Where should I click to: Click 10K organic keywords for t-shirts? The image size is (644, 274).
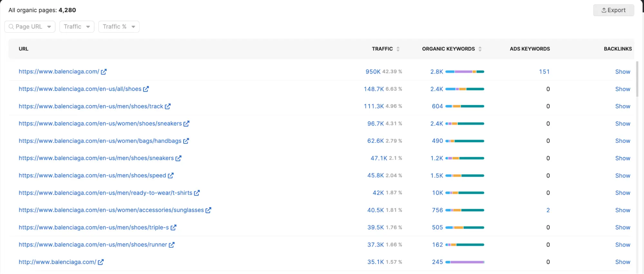tap(437, 193)
